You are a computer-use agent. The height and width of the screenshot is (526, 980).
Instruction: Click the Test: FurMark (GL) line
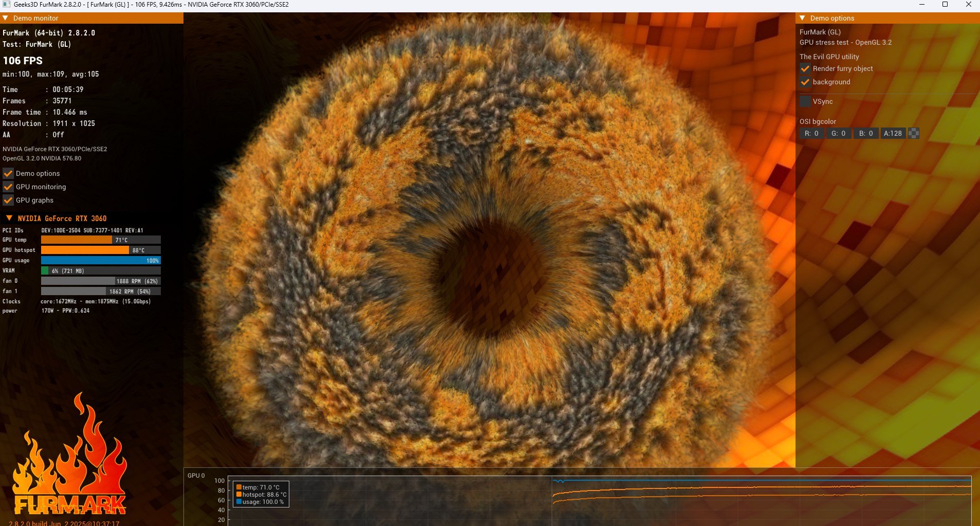tap(36, 44)
